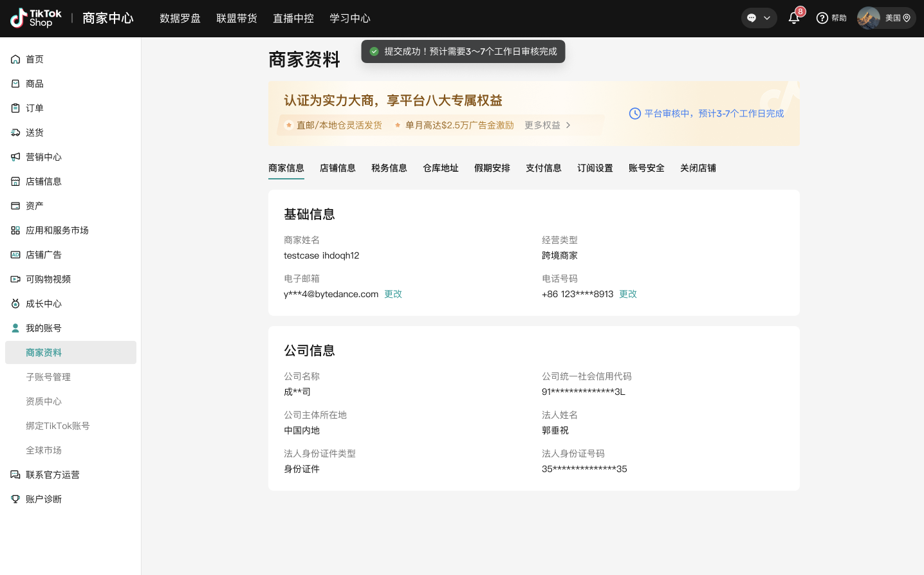
Task: Select 商家资料 in sidebar submenu
Action: (71, 352)
